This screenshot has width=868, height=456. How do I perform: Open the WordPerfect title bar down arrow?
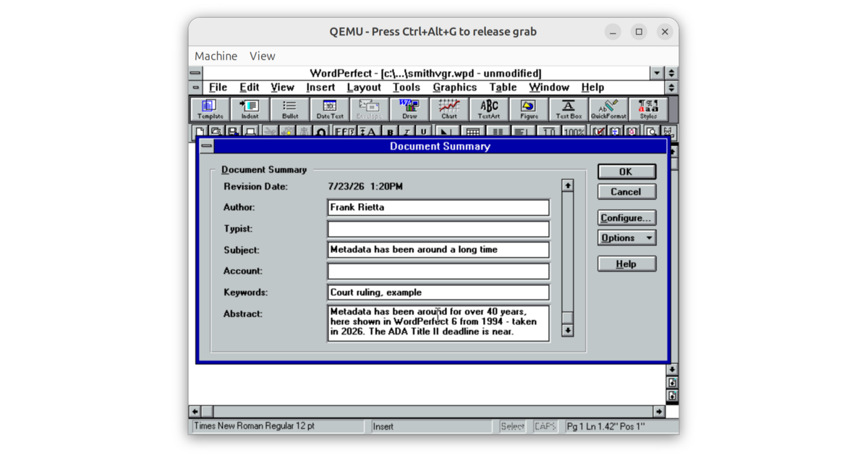(657, 73)
